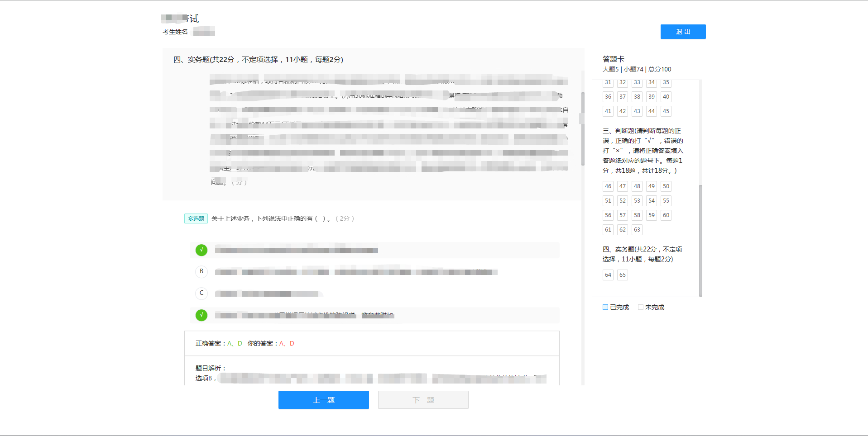
Task: Click the 大题5 | 小题74 | 总分100 summary
Action: [637, 69]
